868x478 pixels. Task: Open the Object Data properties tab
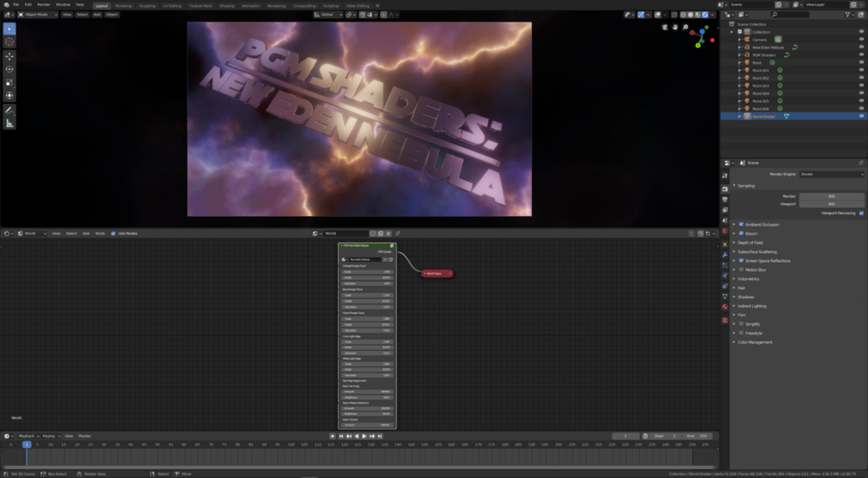[725, 296]
